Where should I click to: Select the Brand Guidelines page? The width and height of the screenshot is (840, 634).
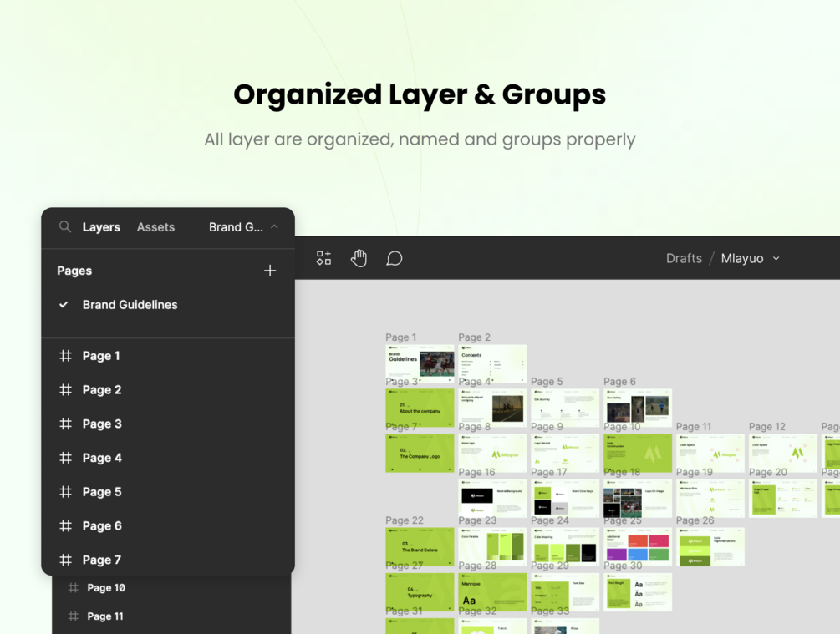168,305
